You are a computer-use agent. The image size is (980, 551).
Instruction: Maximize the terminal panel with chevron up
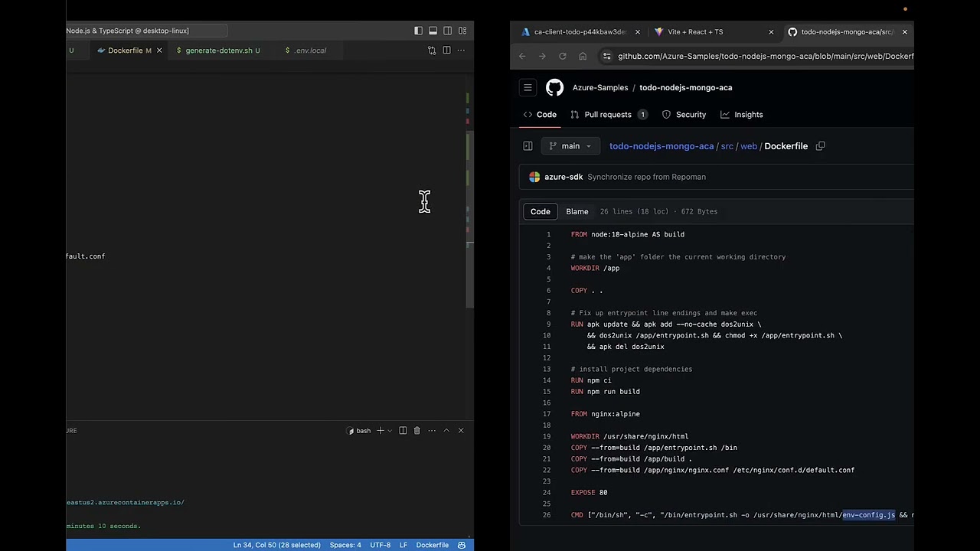pyautogui.click(x=446, y=431)
